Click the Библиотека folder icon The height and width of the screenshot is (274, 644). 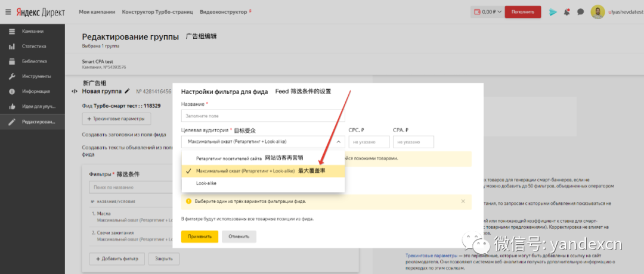(12, 61)
